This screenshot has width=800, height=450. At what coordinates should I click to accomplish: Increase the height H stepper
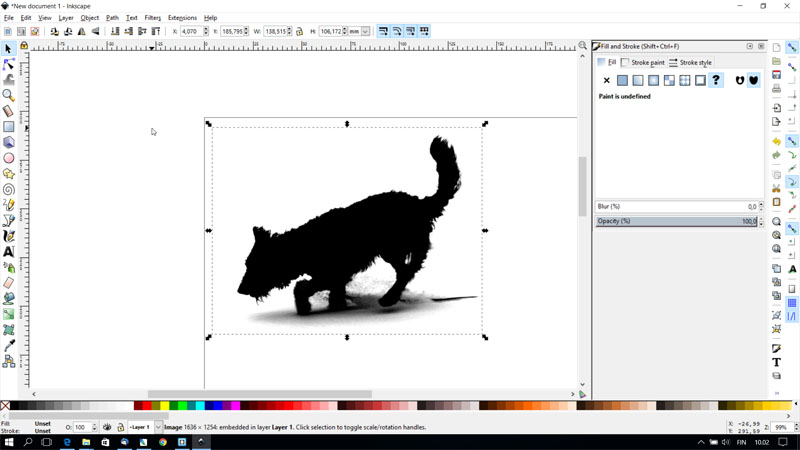pos(344,29)
